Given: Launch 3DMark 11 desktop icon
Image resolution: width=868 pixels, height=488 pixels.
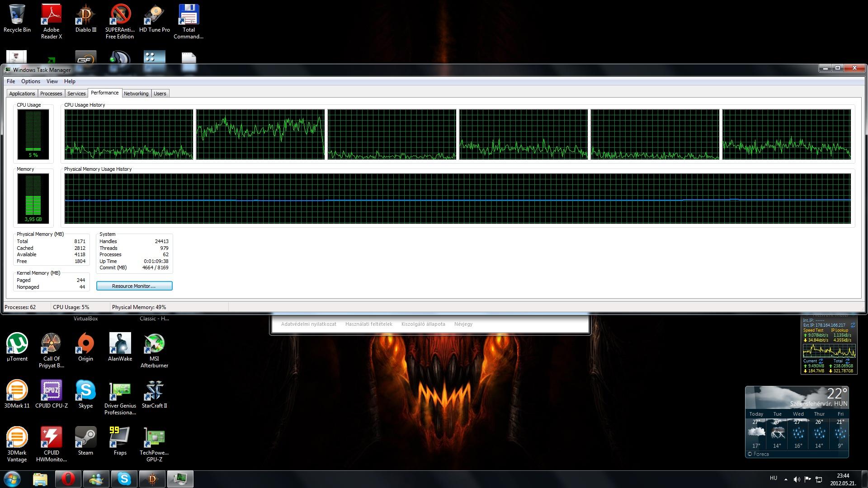Looking at the screenshot, I should (17, 394).
